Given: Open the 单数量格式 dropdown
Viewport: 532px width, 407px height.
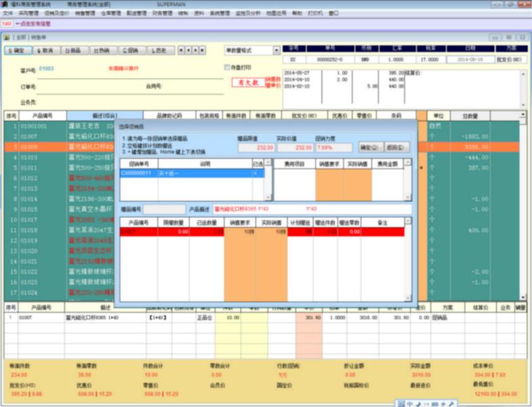Looking at the screenshot, I should point(277,50).
